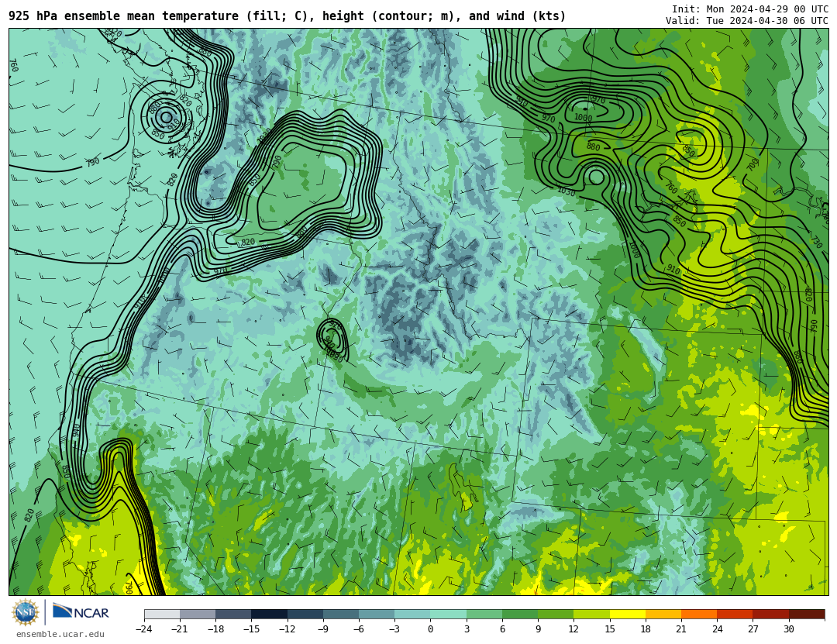The height and width of the screenshot is (644, 837).
Task: Click the Valid: Tue 2024-04-30 06 UTC text
Action: coord(747,21)
